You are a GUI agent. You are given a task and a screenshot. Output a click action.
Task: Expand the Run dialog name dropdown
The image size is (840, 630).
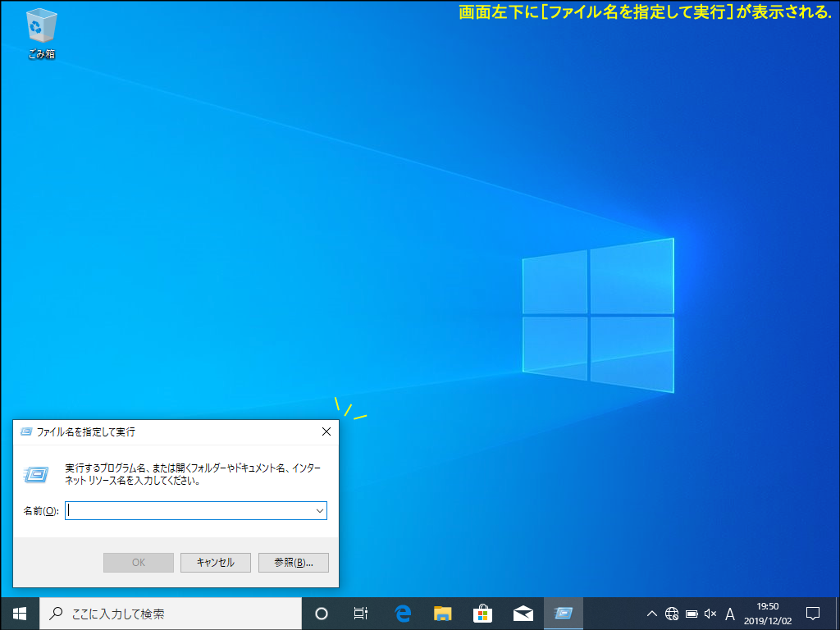pyautogui.click(x=319, y=510)
